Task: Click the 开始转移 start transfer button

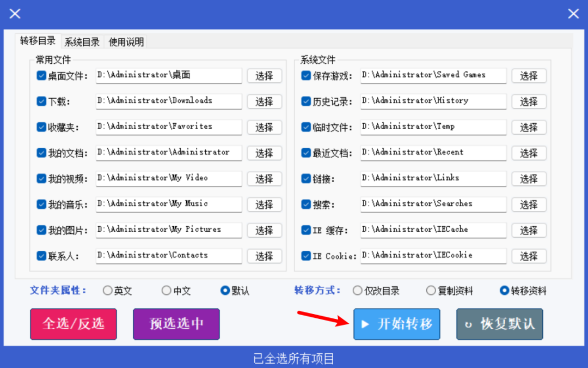Action: 397,324
